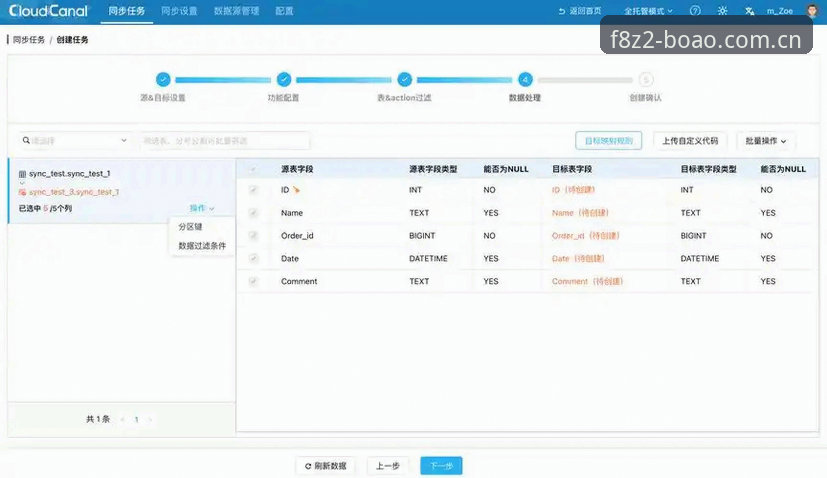The width and height of the screenshot is (827, 478).
Task: Click the search magnifier icon
Action: pos(26,140)
